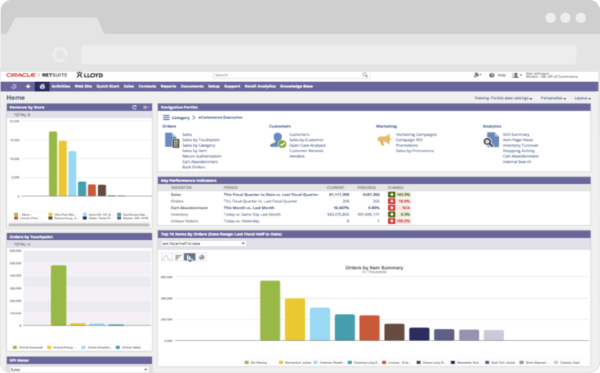Switch to the pie chart view icon

click(202, 257)
